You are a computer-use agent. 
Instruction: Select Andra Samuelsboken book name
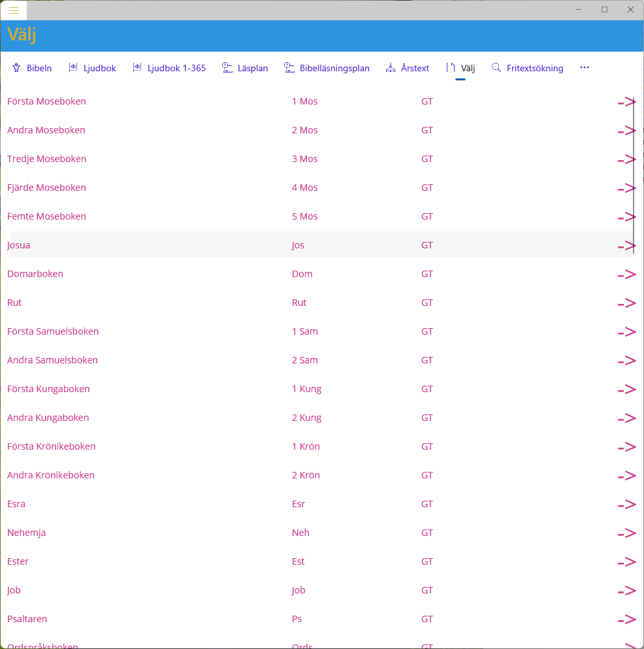52,360
